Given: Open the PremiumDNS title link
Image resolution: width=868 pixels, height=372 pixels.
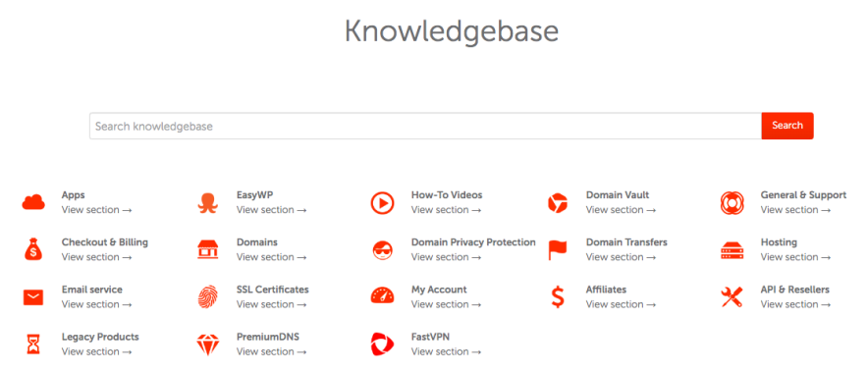Looking at the screenshot, I should pyautogui.click(x=267, y=337).
